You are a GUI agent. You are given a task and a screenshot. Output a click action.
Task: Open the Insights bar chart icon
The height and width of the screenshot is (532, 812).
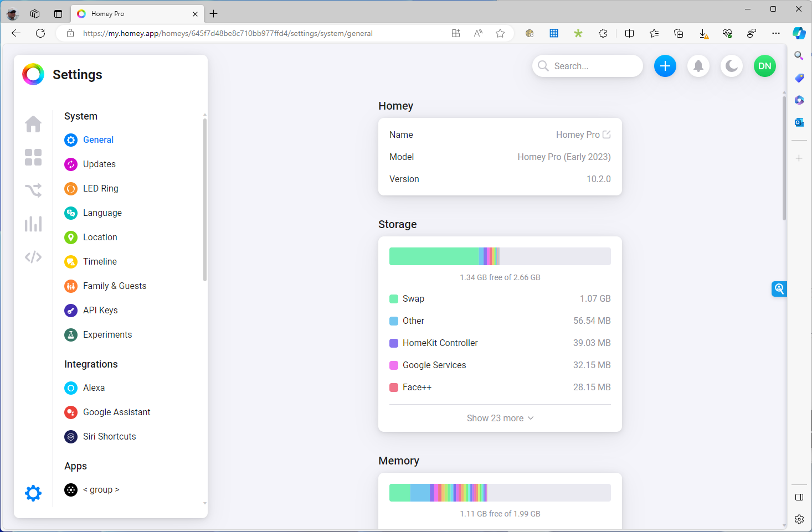click(33, 224)
